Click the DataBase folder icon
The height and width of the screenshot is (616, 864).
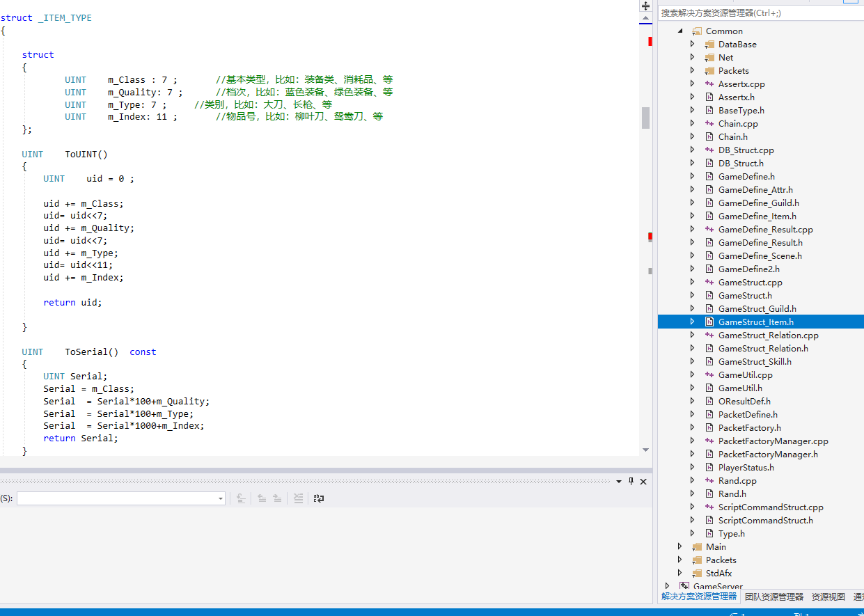[x=709, y=45]
